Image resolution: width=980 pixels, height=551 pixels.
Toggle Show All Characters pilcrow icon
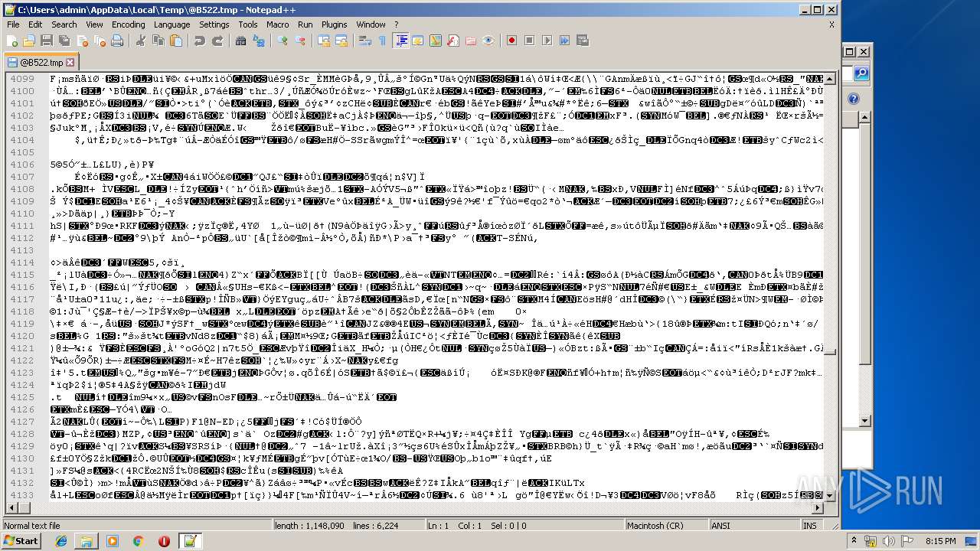383,41
